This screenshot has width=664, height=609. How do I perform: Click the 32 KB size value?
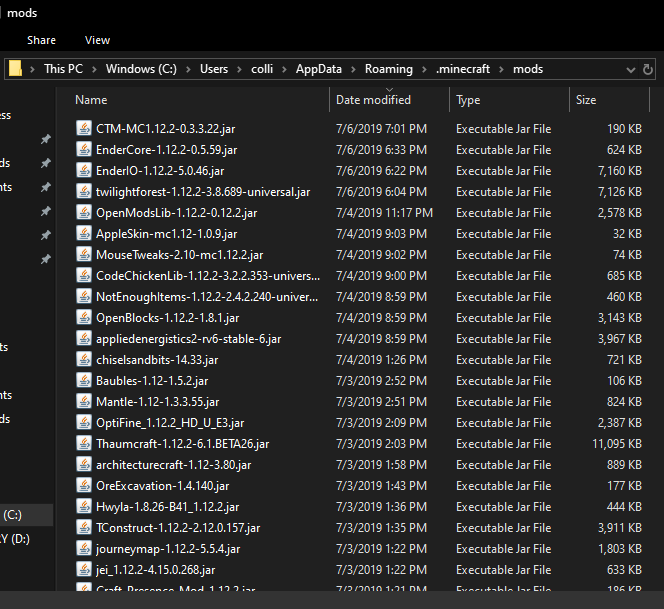(628, 234)
